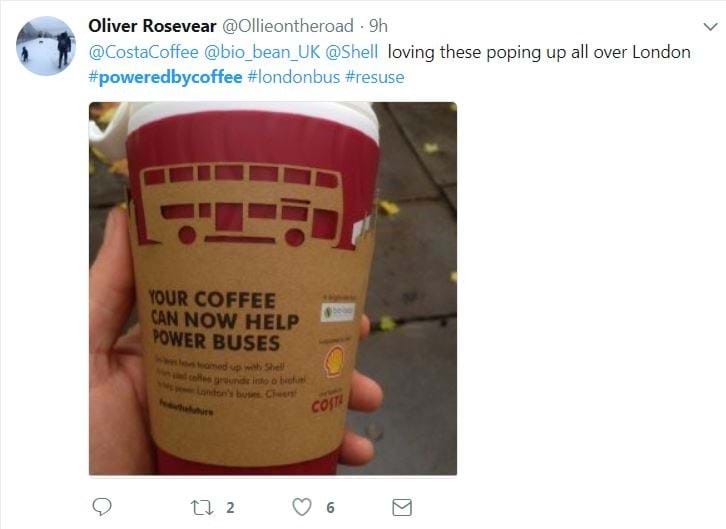Open the @bio_bean_UK mention
Viewport: 726px width, 529px height.
click(x=262, y=52)
